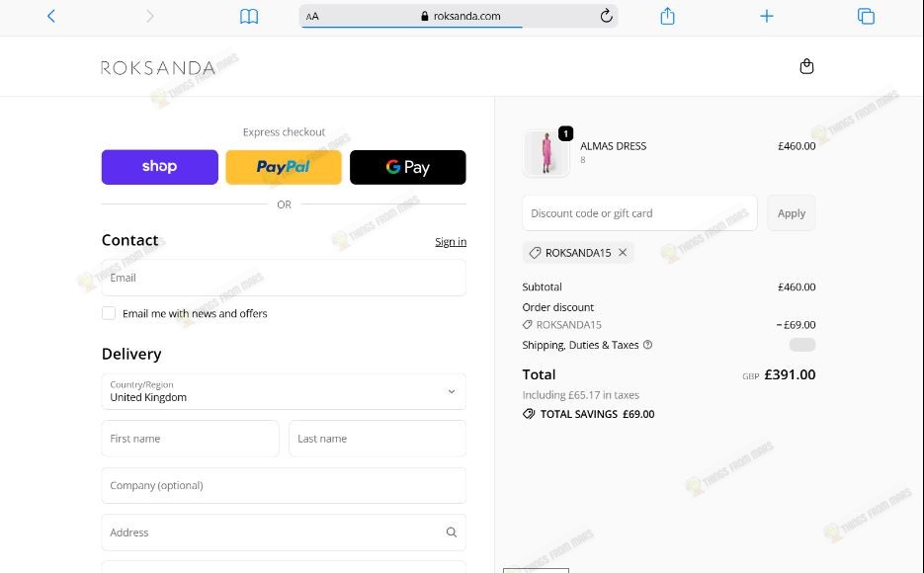Show all Safari tabs overview
The image size is (924, 573).
866,16
